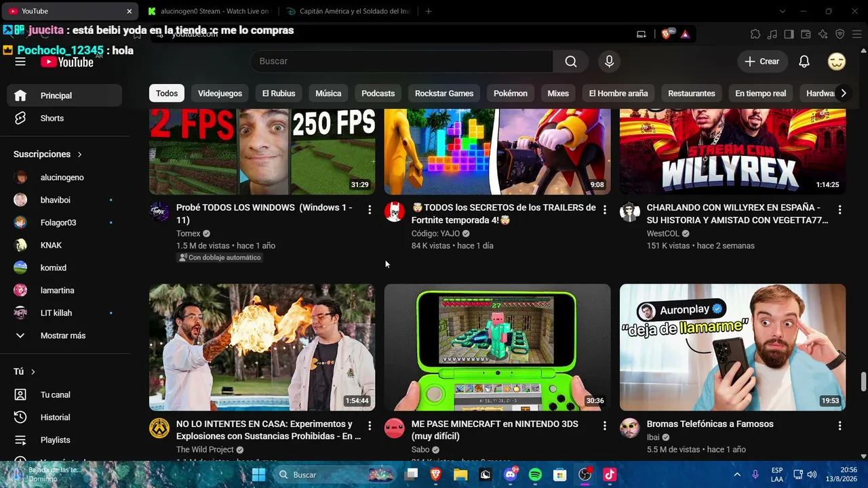This screenshot has height=488, width=868.
Task: Open the Brave main menu
Action: 857,34
